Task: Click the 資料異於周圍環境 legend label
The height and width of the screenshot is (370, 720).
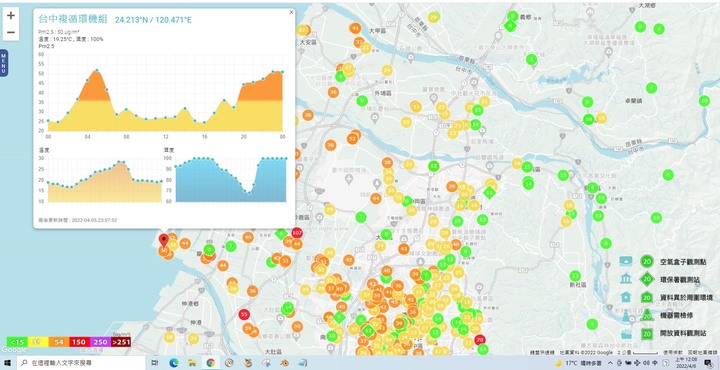Action: 686,297
